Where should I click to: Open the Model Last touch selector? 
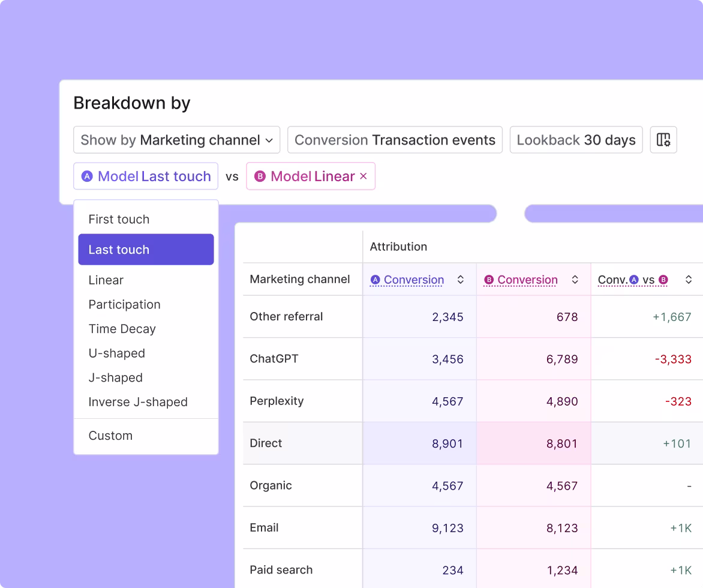tap(146, 176)
